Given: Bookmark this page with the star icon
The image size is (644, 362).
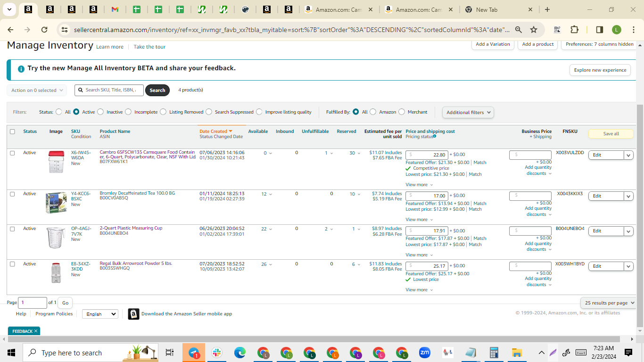Looking at the screenshot, I should coord(534,30).
